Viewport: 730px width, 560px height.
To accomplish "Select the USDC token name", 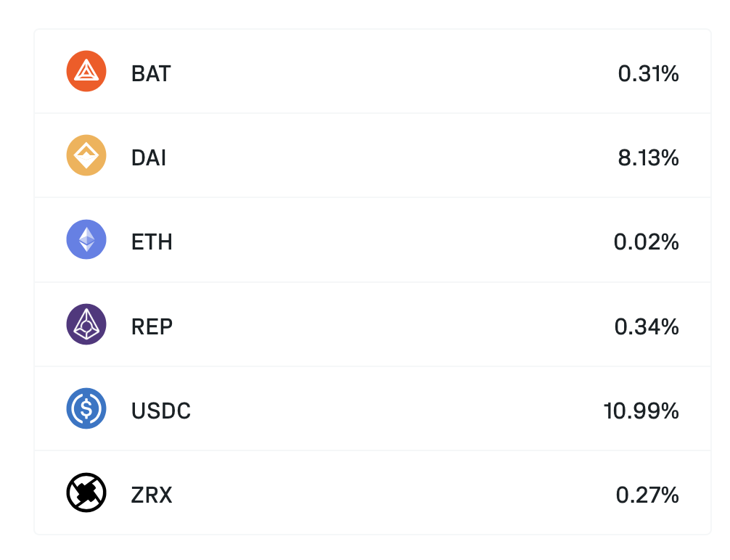I will click(x=161, y=411).
